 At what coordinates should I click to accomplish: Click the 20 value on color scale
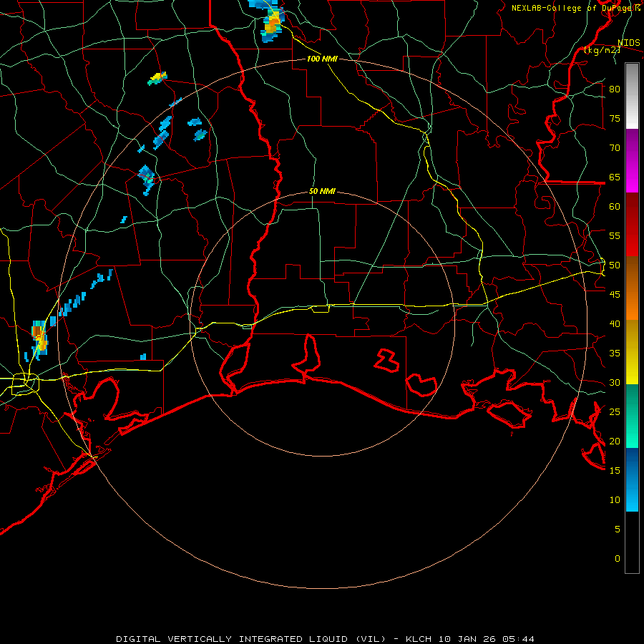[615, 441]
